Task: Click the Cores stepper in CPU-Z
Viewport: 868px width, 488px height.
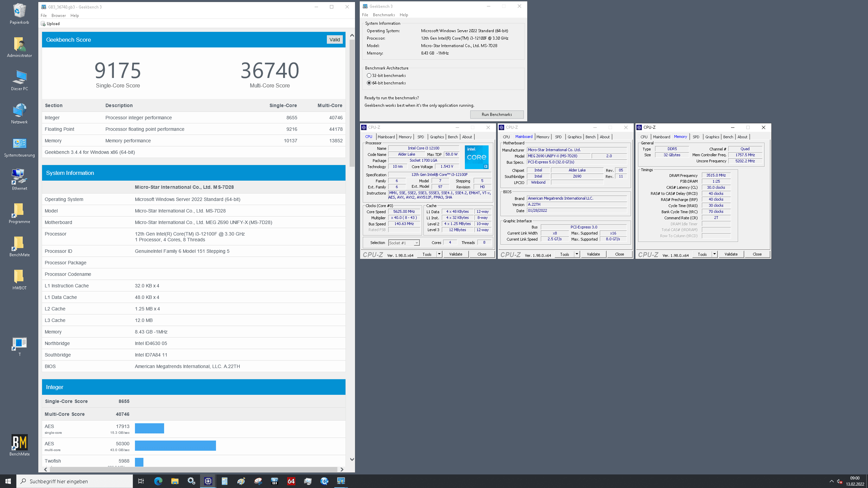Action: coord(450,243)
